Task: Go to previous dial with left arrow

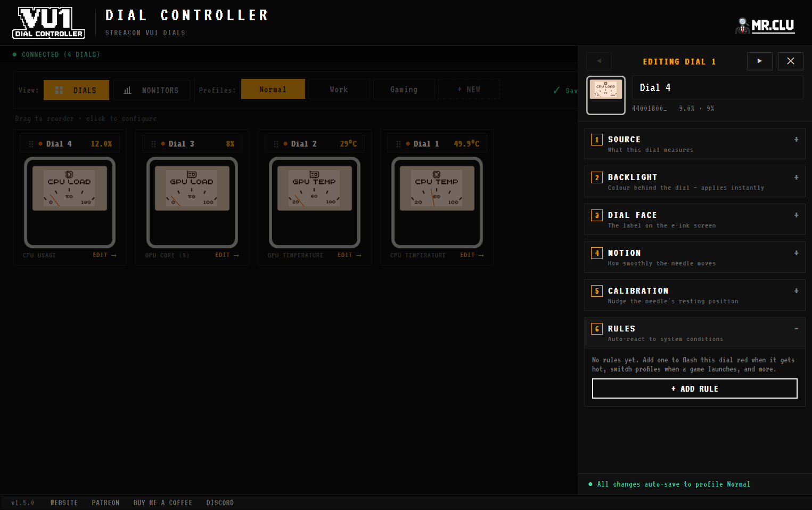Action: tap(599, 61)
